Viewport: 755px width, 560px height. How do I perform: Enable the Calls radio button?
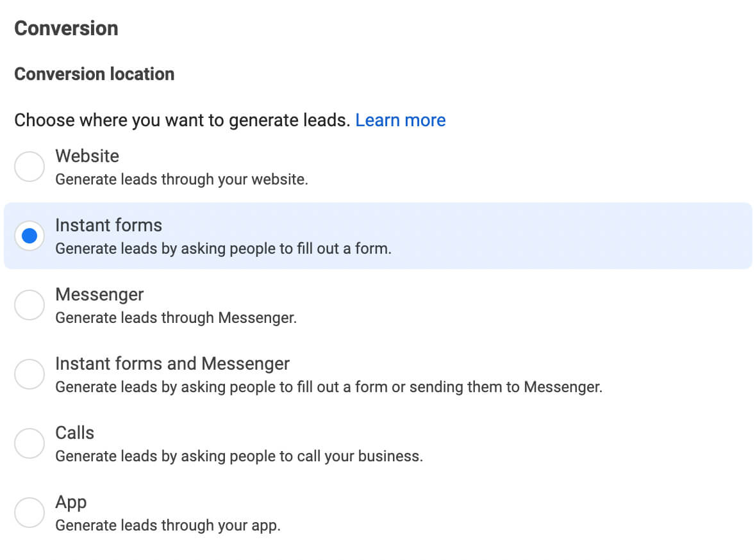pyautogui.click(x=29, y=443)
